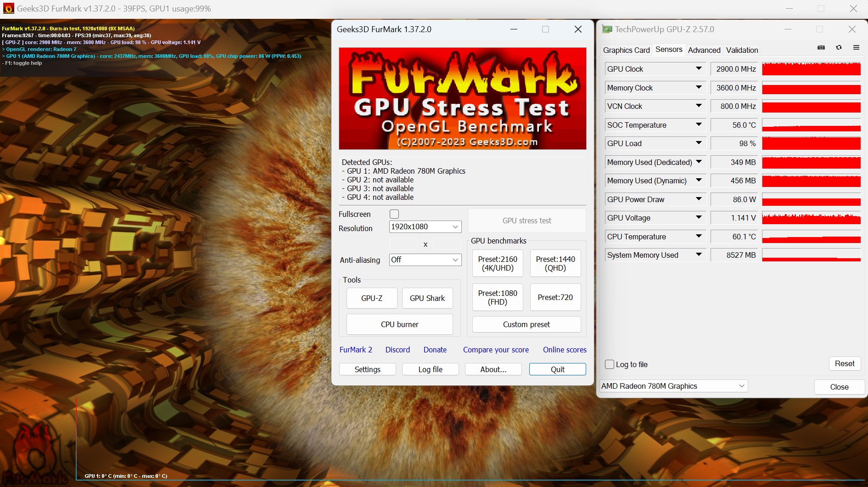Run the Preset:1080 (FHD) benchmark
The image size is (868, 487).
click(x=498, y=297)
